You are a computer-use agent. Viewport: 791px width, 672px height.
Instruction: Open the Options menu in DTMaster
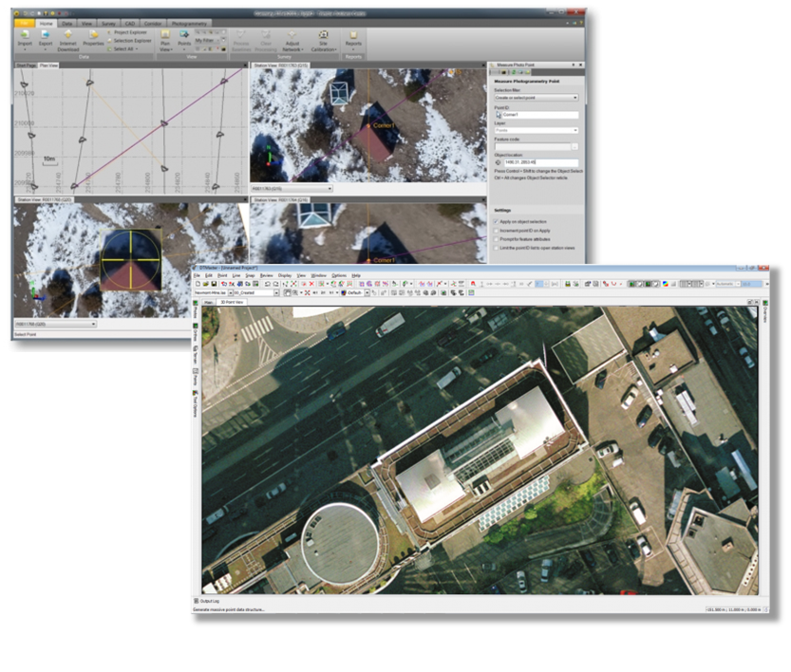point(339,275)
